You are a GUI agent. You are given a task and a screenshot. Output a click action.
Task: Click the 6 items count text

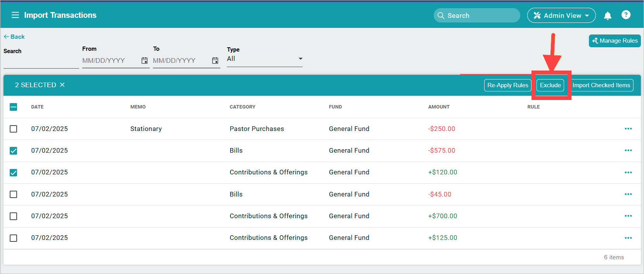[x=614, y=257]
